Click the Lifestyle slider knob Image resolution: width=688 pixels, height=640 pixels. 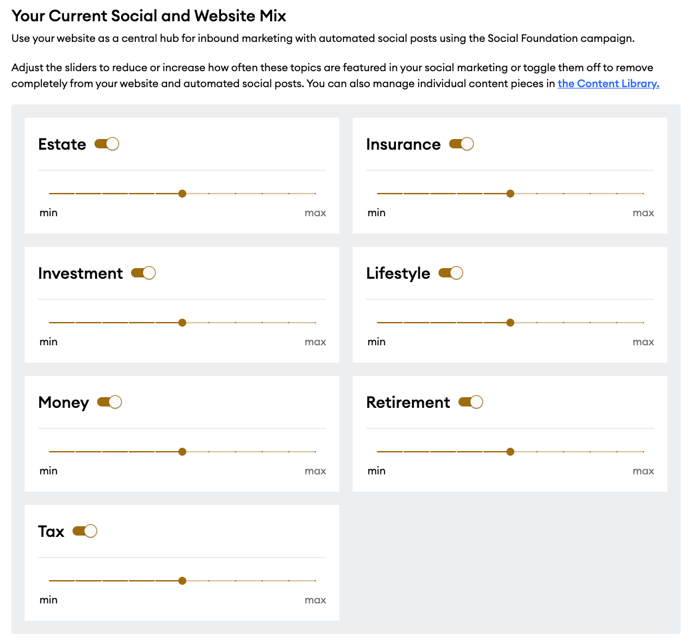point(510,322)
